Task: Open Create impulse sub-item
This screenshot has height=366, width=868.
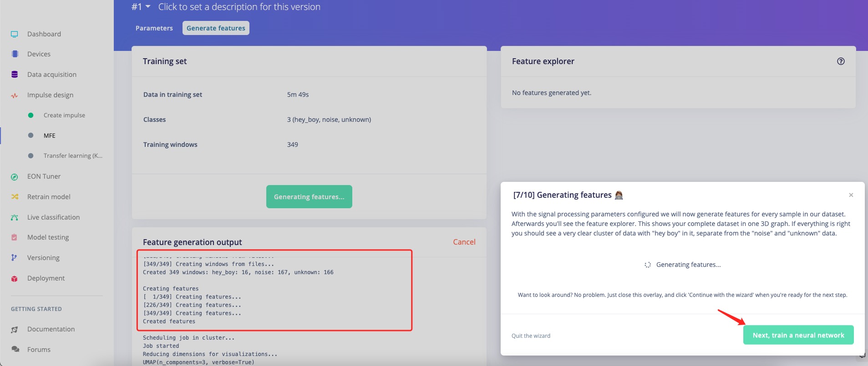Action: (x=64, y=115)
